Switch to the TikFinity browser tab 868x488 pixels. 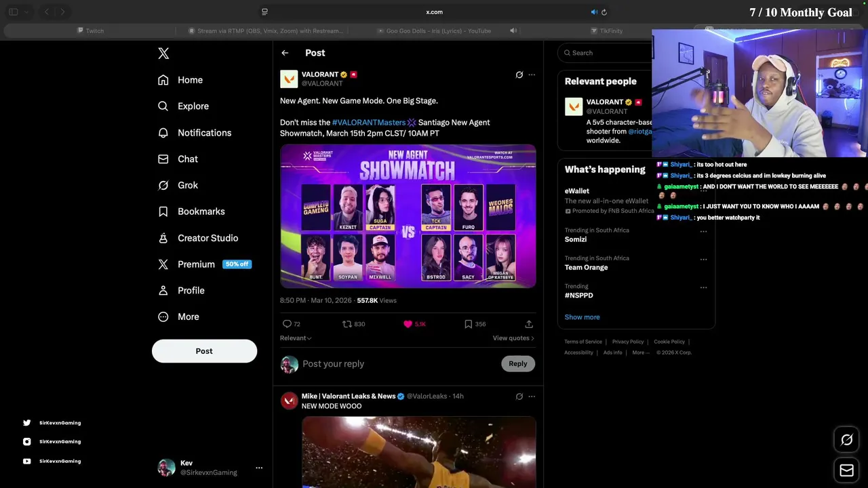pos(606,30)
